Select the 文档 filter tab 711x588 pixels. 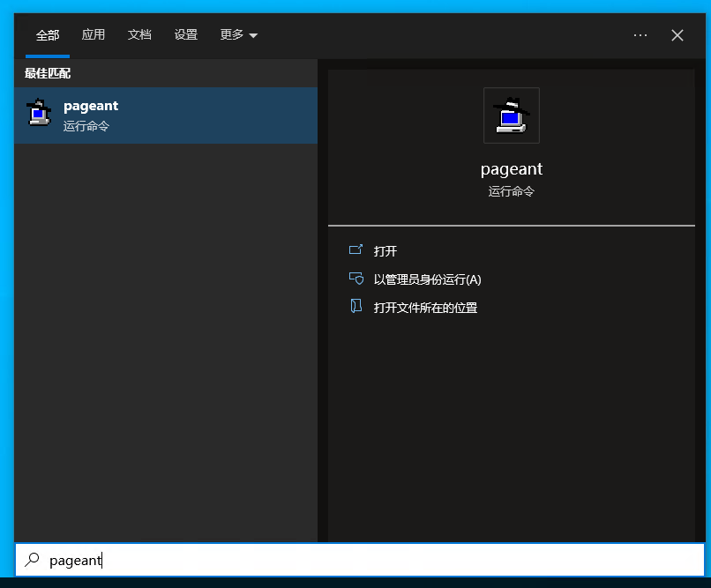pyautogui.click(x=139, y=35)
